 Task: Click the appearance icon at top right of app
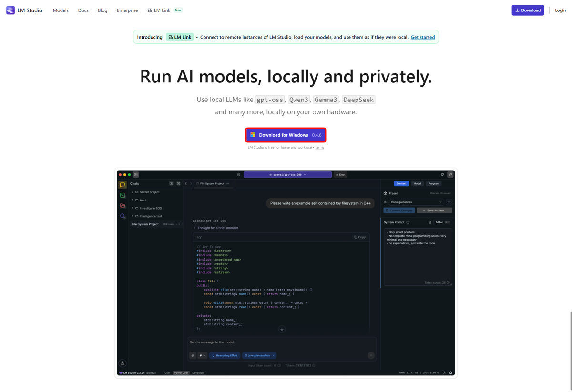[442, 175]
